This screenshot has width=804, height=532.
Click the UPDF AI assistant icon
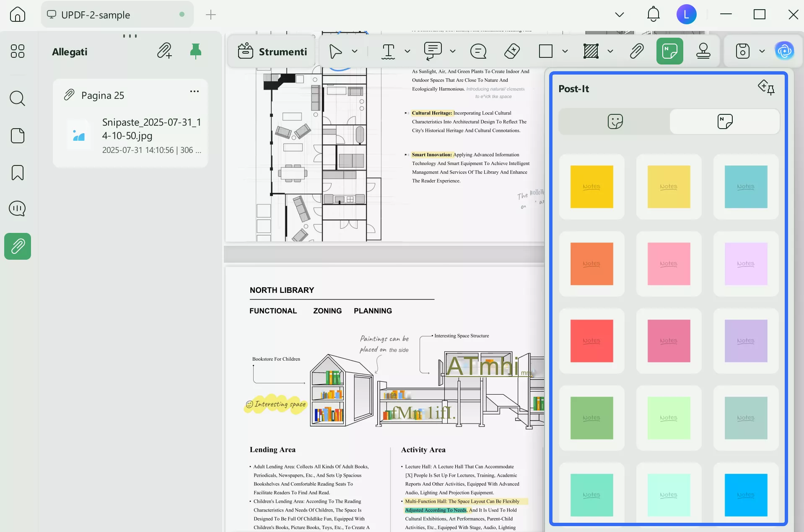[x=784, y=51]
